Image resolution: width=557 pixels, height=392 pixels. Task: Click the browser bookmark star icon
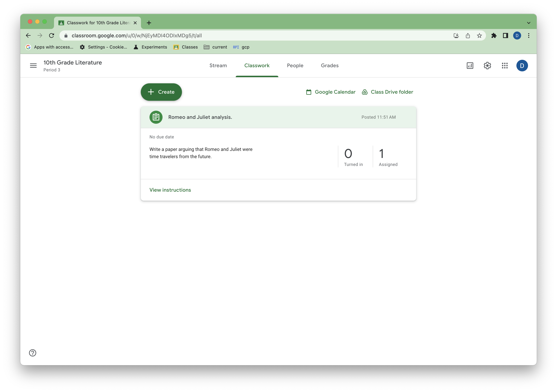click(479, 35)
